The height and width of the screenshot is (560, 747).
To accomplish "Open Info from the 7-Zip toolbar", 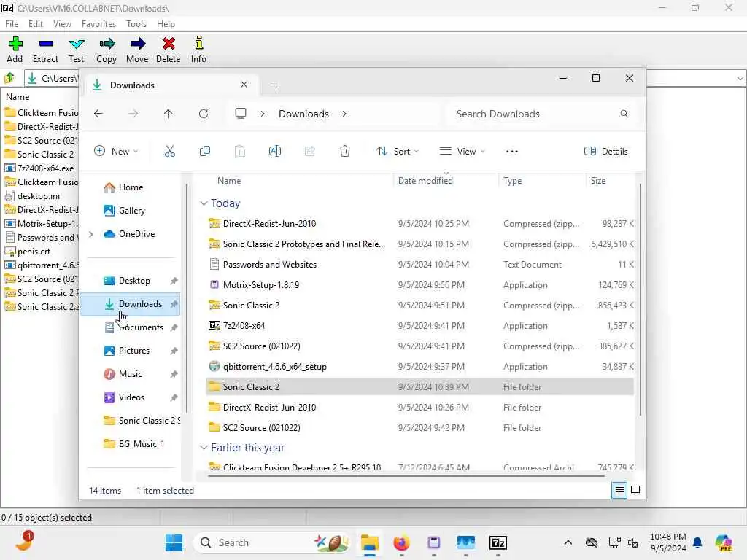I will click(x=198, y=50).
